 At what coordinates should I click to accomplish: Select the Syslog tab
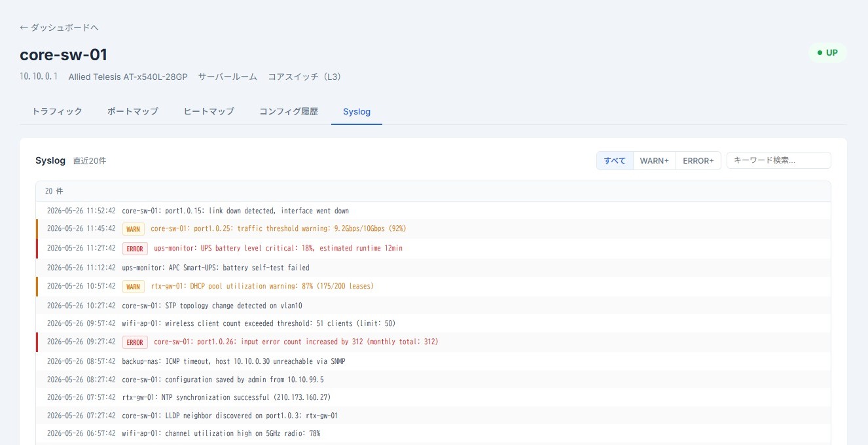[357, 111]
